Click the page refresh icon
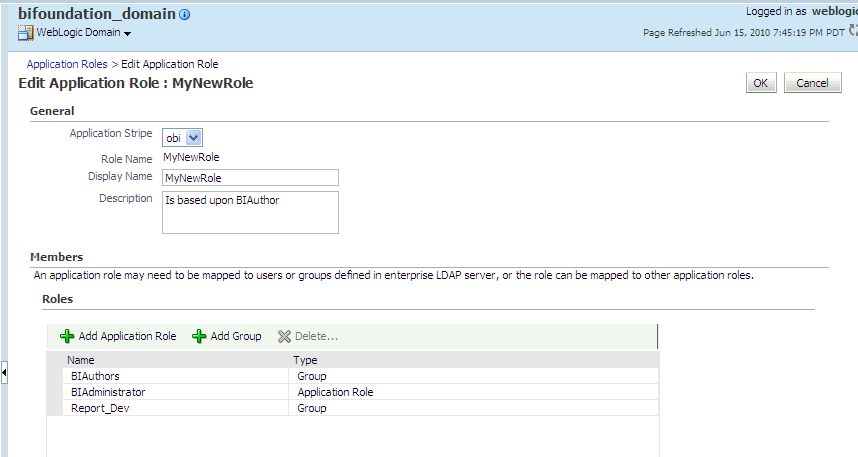 [853, 31]
